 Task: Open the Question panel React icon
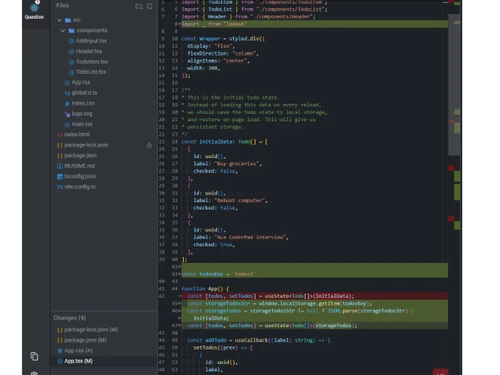(34, 8)
